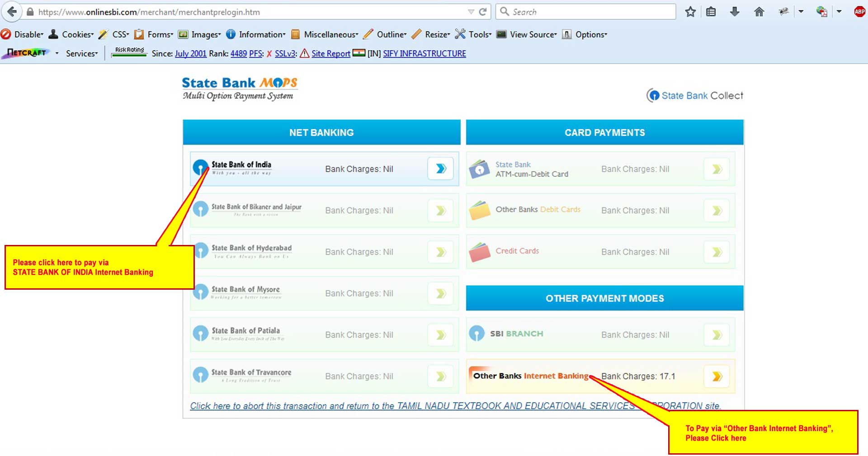Click the State Bank of Patiala logo
This screenshot has width=868, height=456.
click(238, 333)
